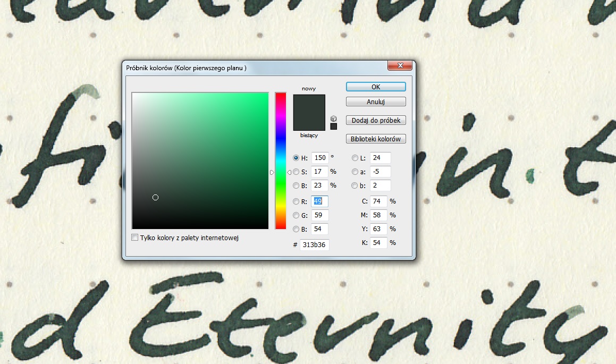The width and height of the screenshot is (616, 364).
Task: Select the Lab 'a' radio button
Action: pos(355,172)
